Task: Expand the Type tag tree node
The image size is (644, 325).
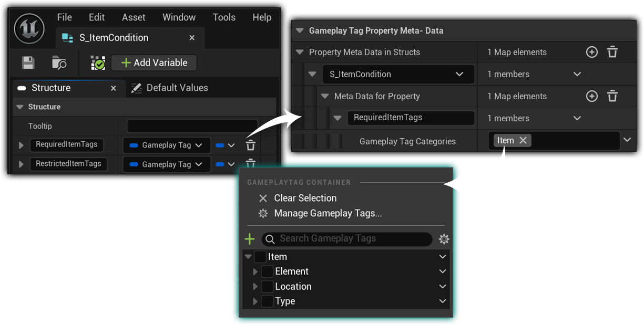Action: pos(255,301)
